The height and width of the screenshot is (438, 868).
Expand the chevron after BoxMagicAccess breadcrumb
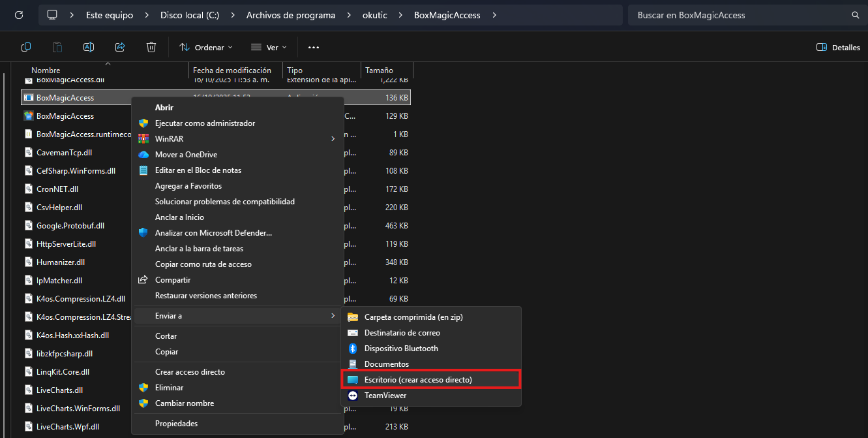coord(494,15)
